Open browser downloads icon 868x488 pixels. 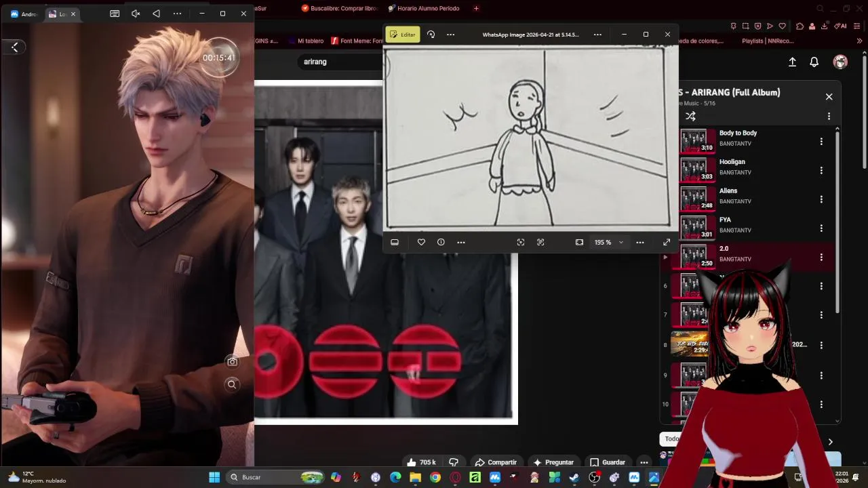(x=825, y=26)
